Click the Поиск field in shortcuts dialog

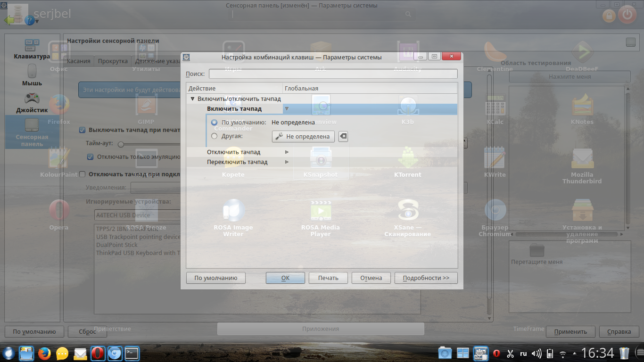pyautogui.click(x=333, y=74)
